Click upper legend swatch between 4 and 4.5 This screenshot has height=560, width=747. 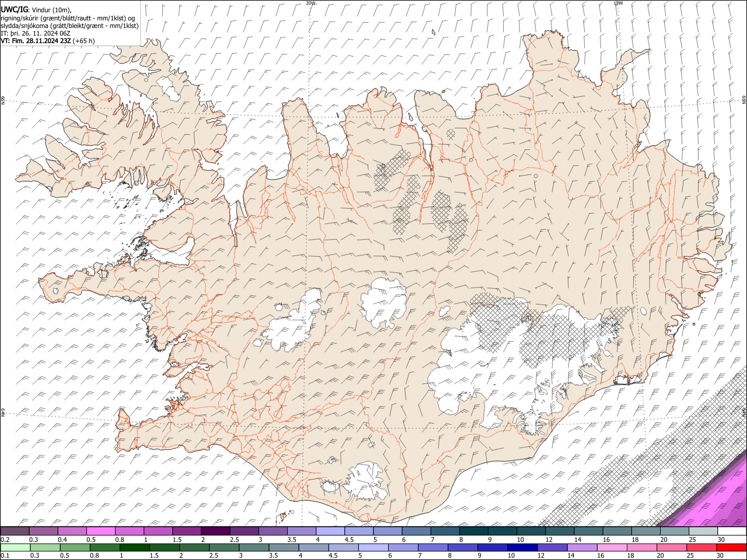coord(330,531)
